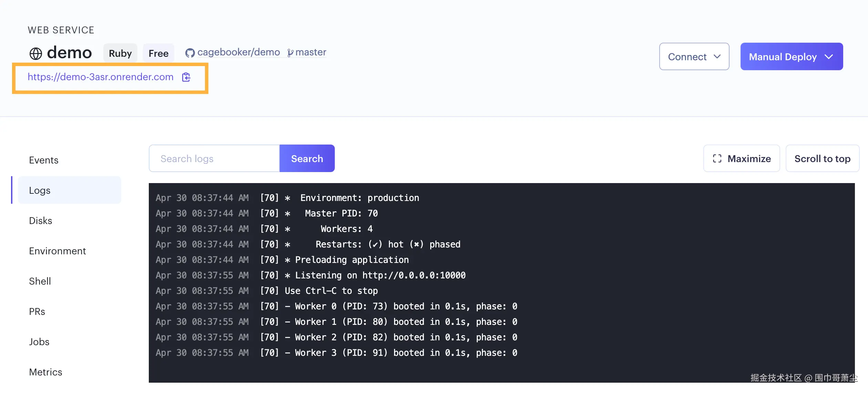The height and width of the screenshot is (393, 868).
Task: Open the demo-3asr.onrender.com link
Action: [x=101, y=77]
